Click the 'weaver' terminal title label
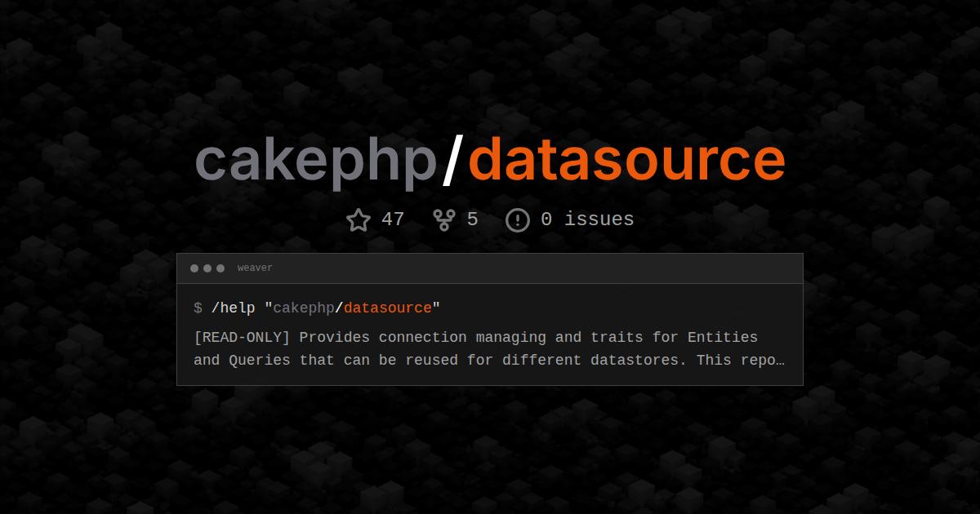This screenshot has height=514, width=980. [255, 268]
